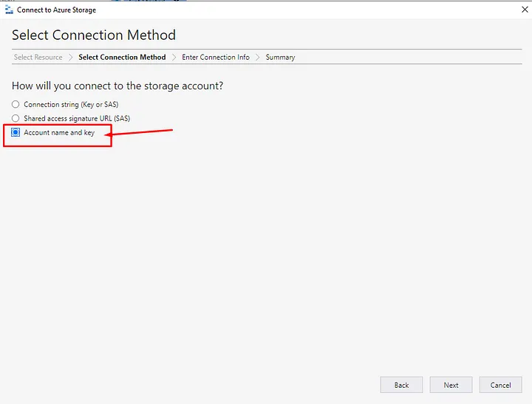Click the Connect to Azure Storage title text
This screenshot has height=404, width=532.
56,10
